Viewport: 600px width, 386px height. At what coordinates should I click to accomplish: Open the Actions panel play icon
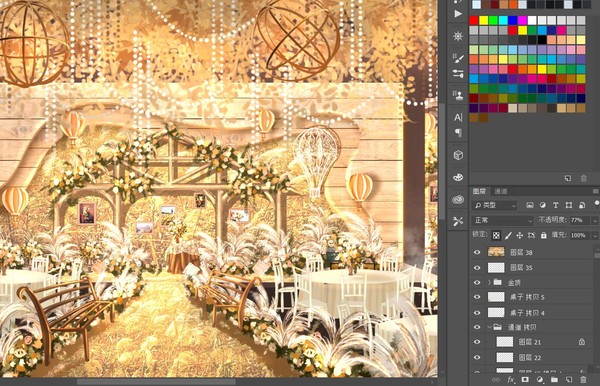pyautogui.click(x=458, y=14)
